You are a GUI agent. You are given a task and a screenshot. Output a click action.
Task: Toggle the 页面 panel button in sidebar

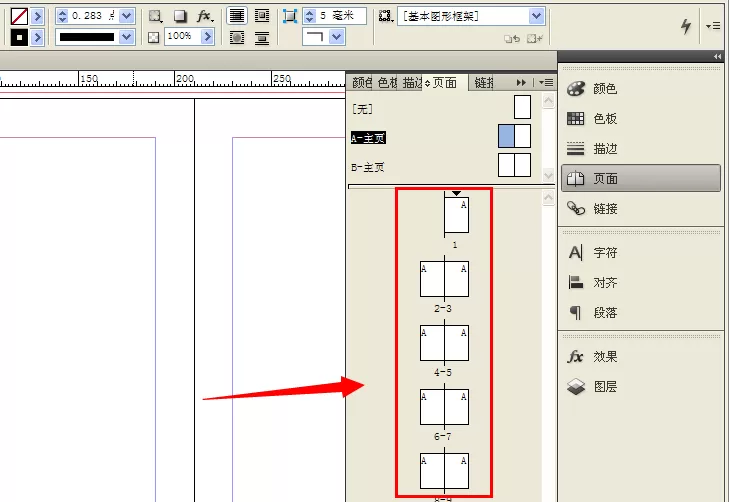click(641, 178)
